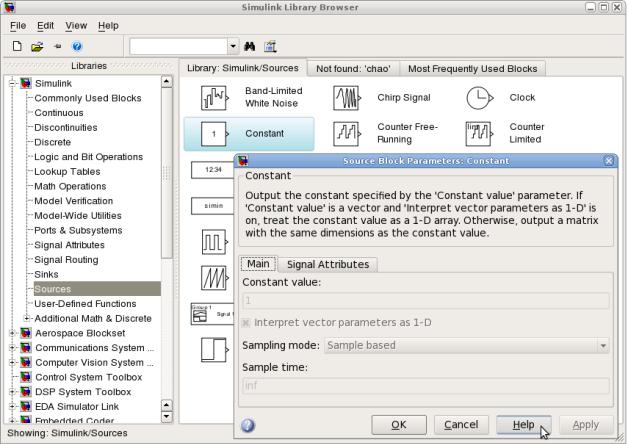Select the Digital Clock 12:34 block

(x=213, y=170)
